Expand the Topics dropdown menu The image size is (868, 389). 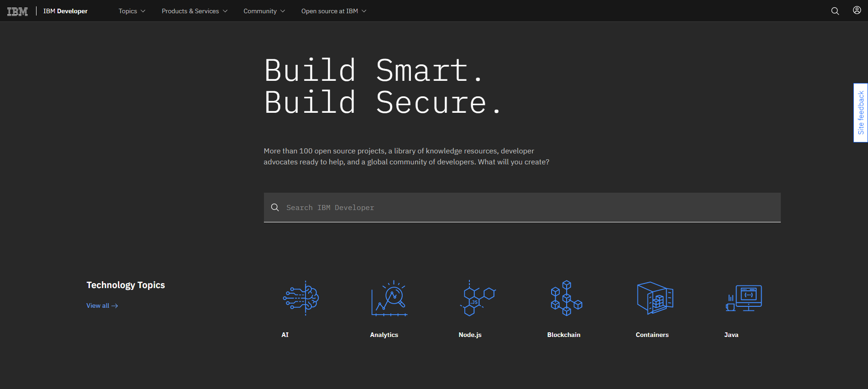coord(132,11)
